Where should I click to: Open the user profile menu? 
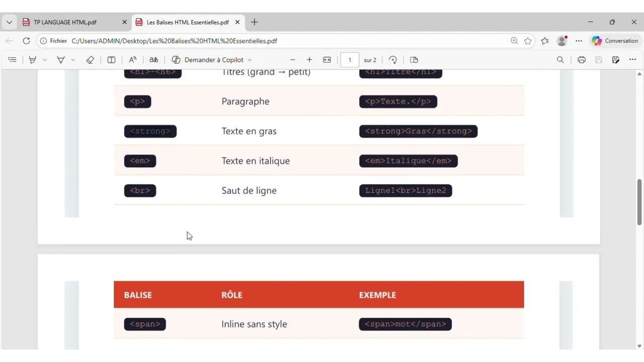pos(562,41)
